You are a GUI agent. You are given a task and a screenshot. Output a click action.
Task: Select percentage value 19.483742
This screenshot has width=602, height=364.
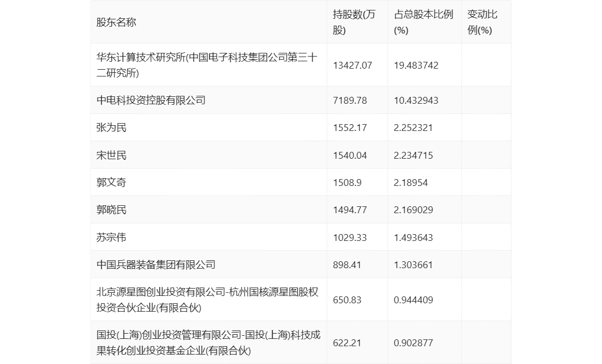click(x=416, y=65)
